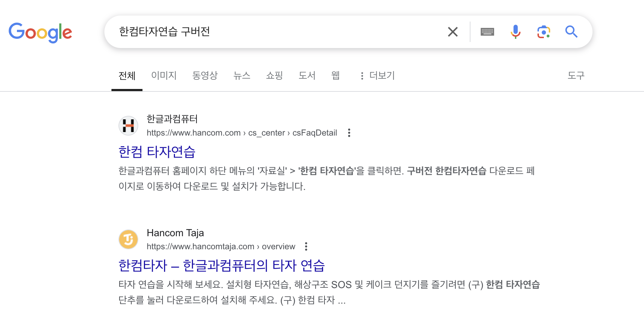This screenshot has height=322, width=644.
Task: Click the 한글과컴퓨터 site favicon
Action: [x=128, y=126]
